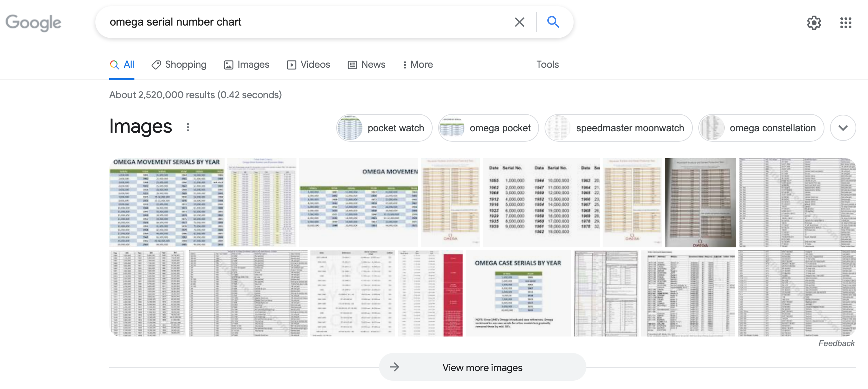868x389 pixels.
Task: Expand more image filter chips chevron
Action: click(x=843, y=128)
